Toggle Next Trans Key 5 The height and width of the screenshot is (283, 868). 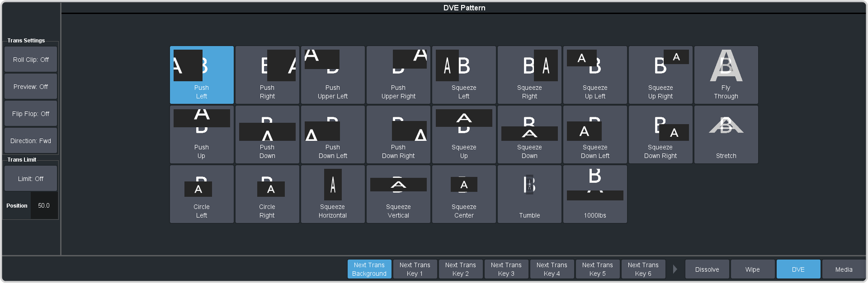pyautogui.click(x=598, y=269)
